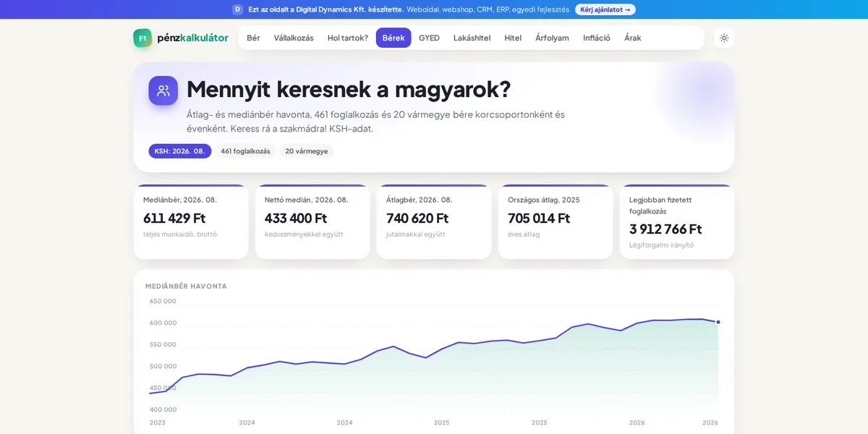Click the MEDIÁNBÉR HAVONTA chart title

[x=186, y=286]
